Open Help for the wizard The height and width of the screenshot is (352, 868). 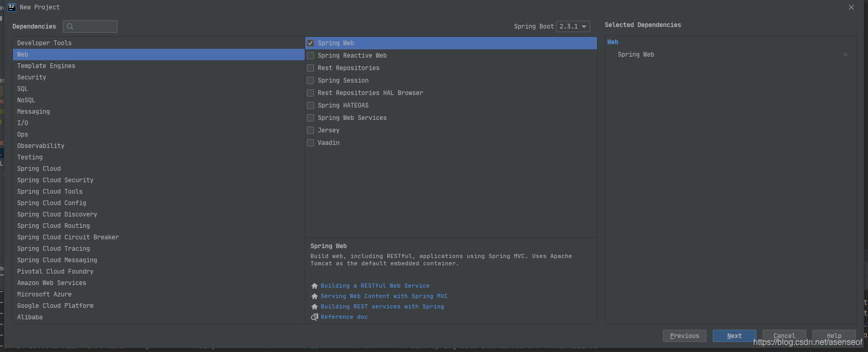(834, 336)
